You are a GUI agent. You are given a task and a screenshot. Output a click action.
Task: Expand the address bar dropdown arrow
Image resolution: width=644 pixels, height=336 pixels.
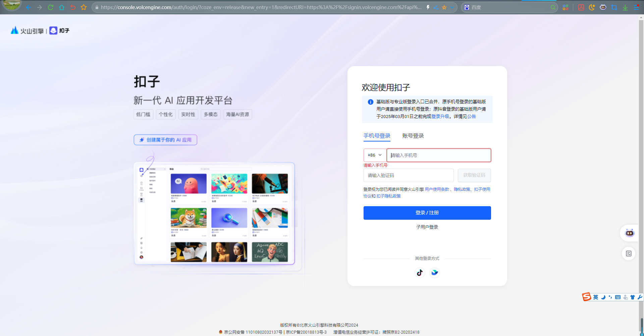pyautogui.click(x=452, y=7)
